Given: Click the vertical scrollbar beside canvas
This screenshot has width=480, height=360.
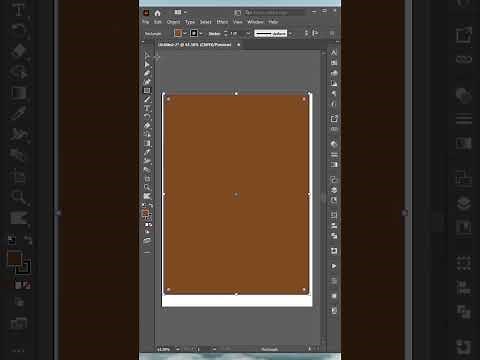Looking at the screenshot, I should (323, 197).
